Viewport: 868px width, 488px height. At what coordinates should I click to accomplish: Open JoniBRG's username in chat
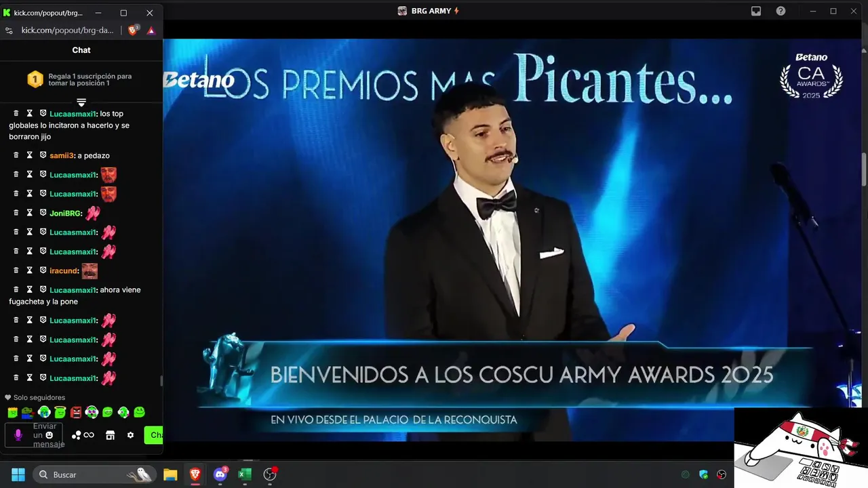[66, 213]
